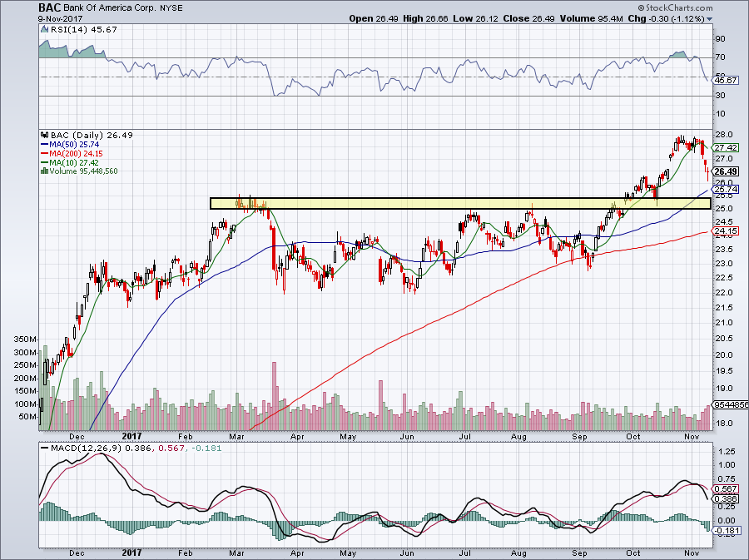Click the '9-Nov-2017' date label
The width and height of the screenshot is (749, 560).
pos(60,18)
